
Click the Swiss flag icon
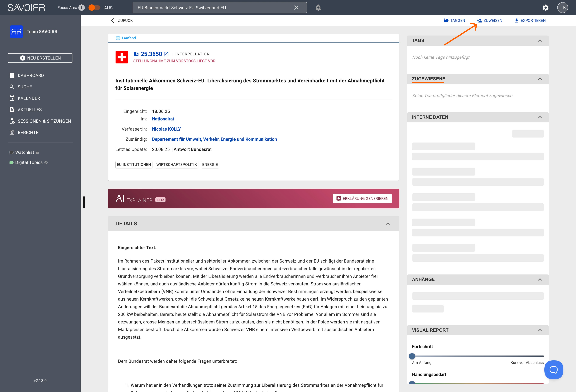(x=122, y=57)
